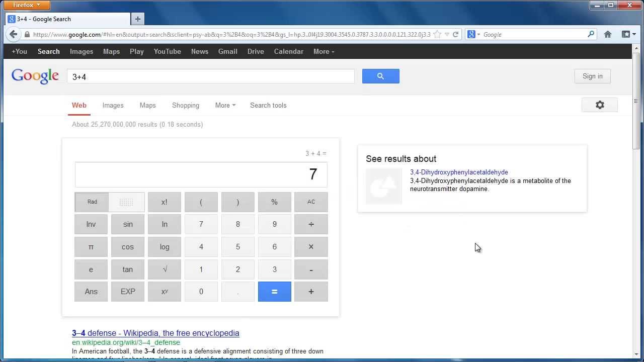
Task: Open Gmail from the black bar
Action: click(227, 51)
